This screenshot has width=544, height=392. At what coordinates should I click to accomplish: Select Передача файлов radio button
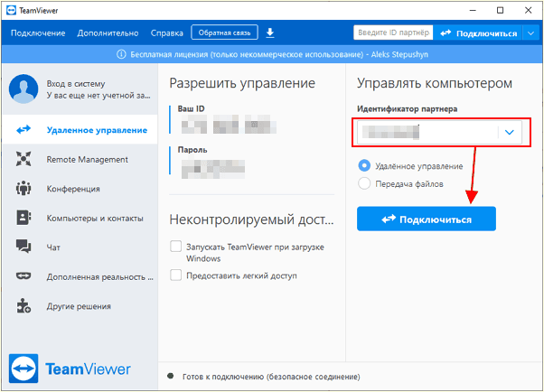(364, 183)
